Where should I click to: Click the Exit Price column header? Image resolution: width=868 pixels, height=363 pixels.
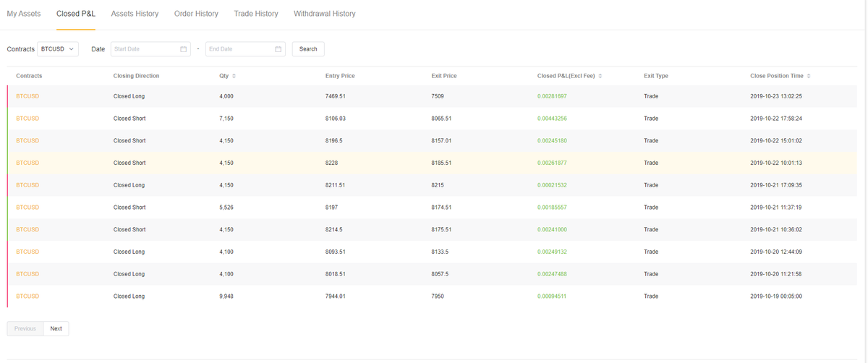(444, 76)
